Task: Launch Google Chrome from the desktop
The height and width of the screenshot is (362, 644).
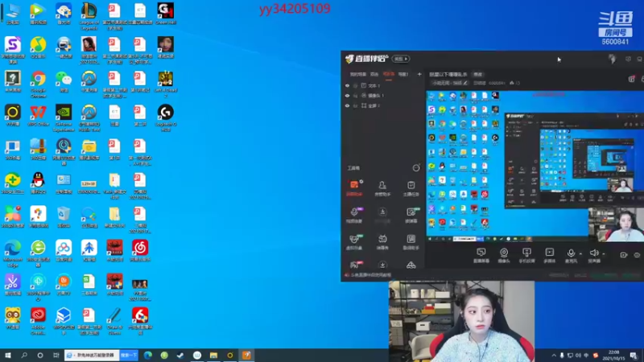Action: 38,84
